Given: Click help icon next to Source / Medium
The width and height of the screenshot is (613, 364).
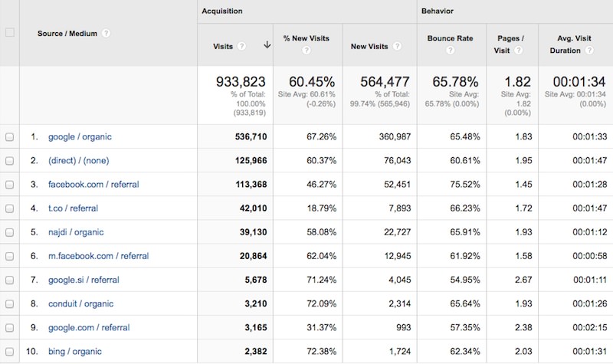Looking at the screenshot, I should (106, 33).
